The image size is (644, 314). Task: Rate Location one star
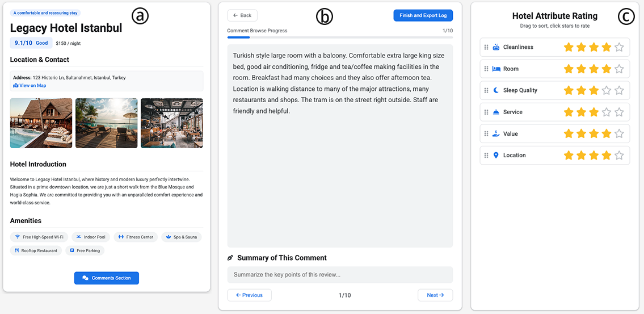point(569,155)
